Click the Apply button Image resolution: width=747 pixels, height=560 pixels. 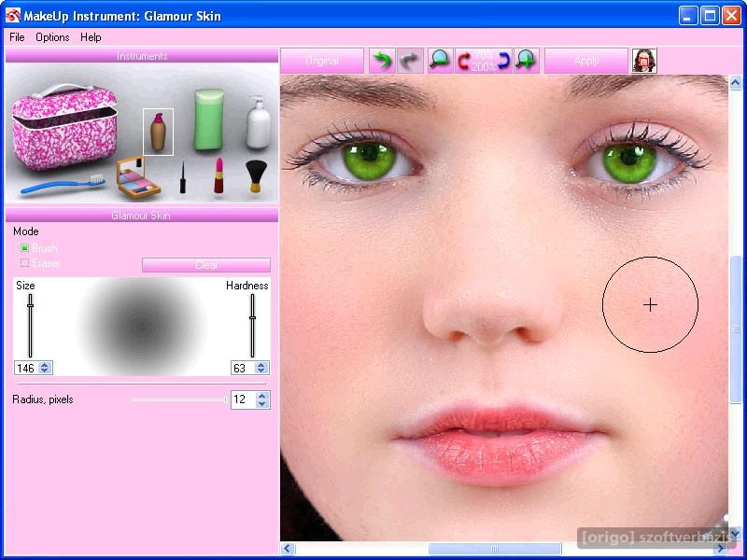(x=586, y=61)
